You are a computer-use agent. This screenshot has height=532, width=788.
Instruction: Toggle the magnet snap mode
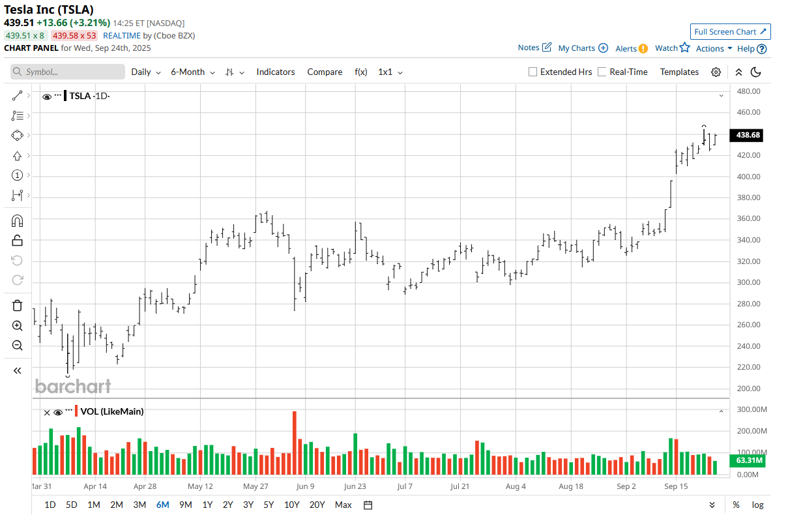(18, 221)
